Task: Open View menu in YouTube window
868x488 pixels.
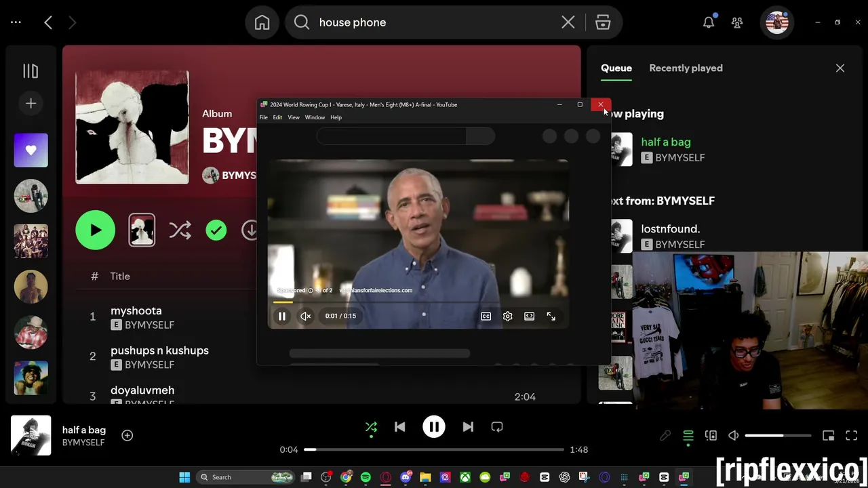Action: coord(294,117)
